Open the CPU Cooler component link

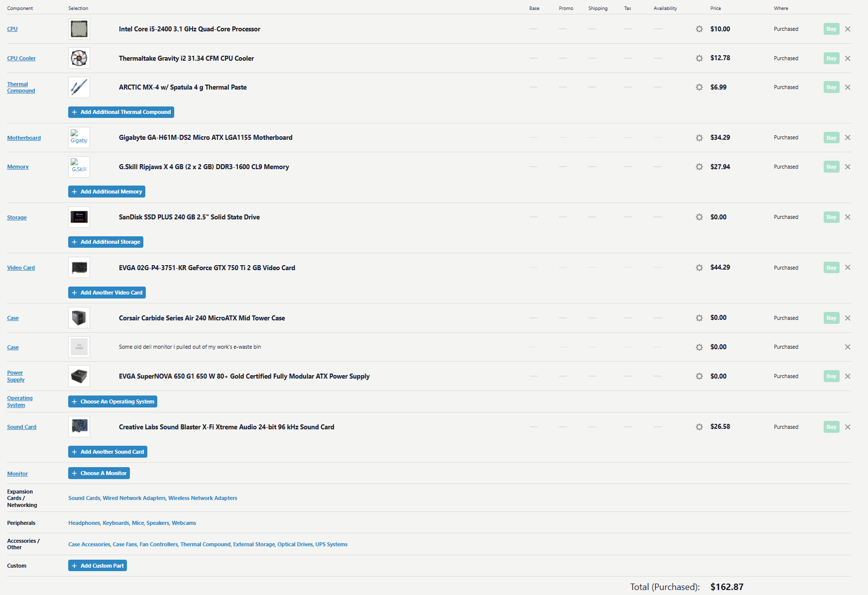21,58
